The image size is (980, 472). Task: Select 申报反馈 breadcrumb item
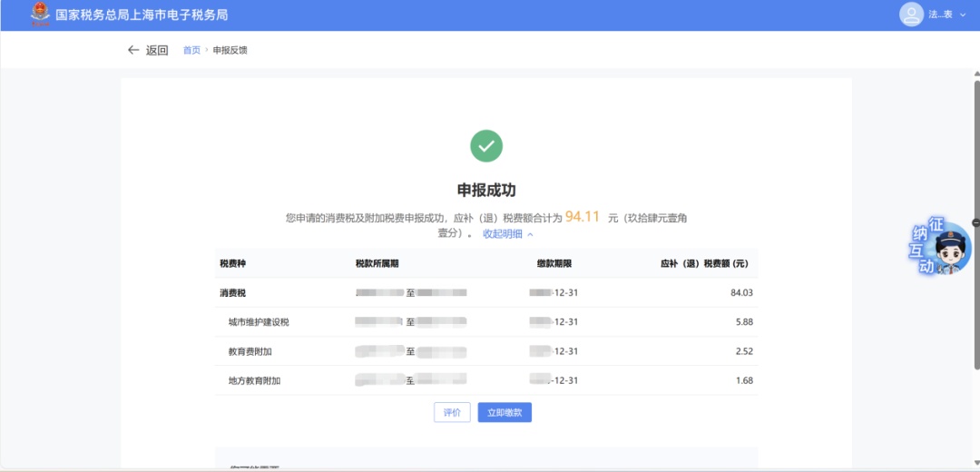230,50
